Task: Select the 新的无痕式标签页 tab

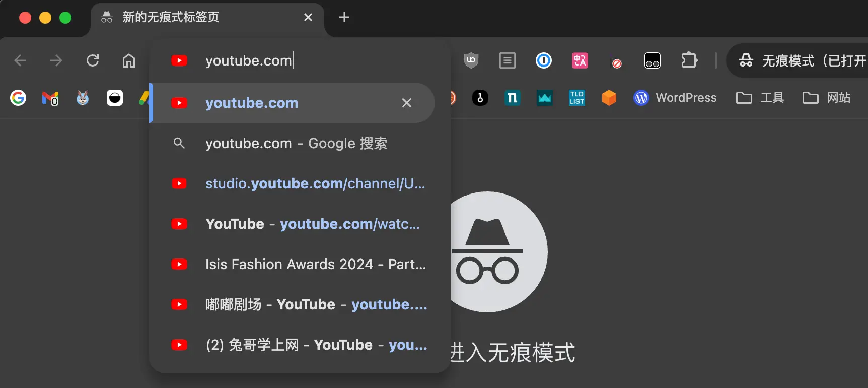Action: (x=207, y=18)
